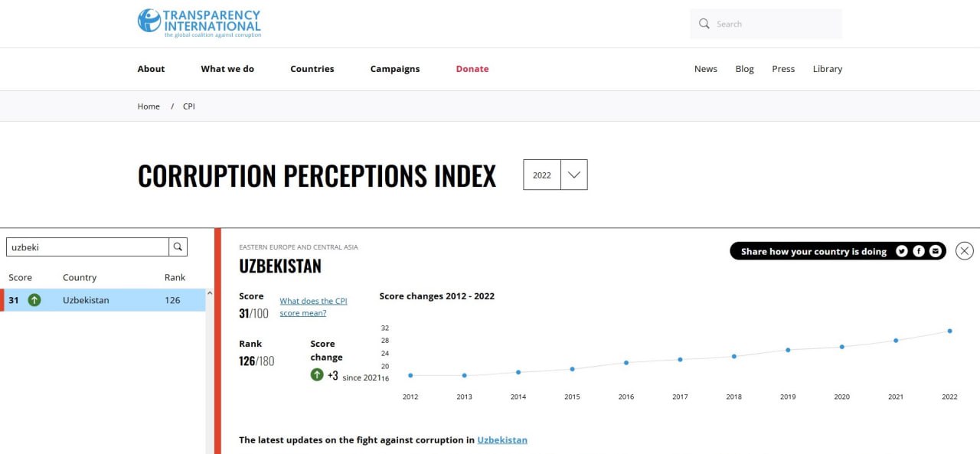This screenshot has height=454, width=980.
Task: Click the magnifier icon in top search bar
Action: (704, 24)
